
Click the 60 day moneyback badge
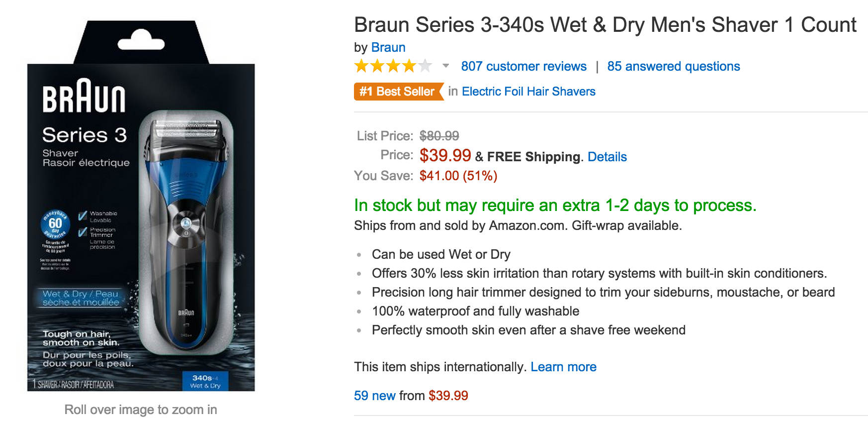coord(55,225)
